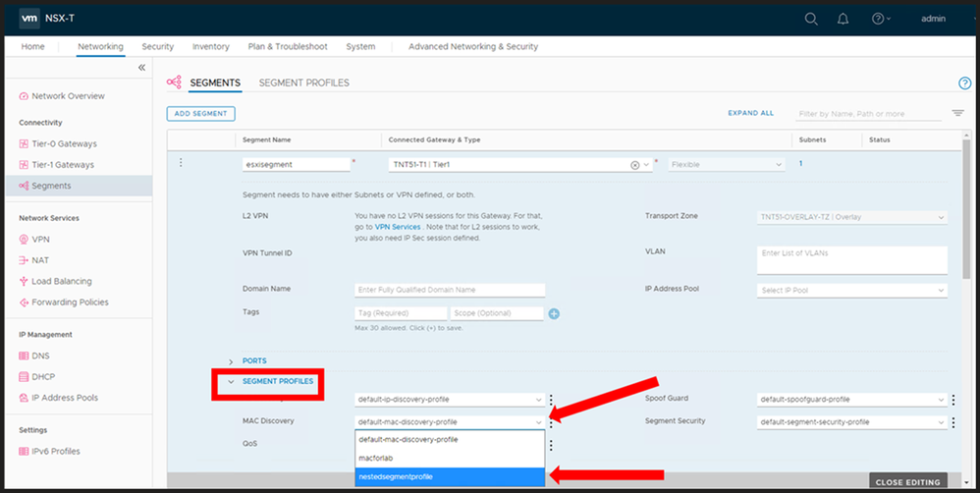Click the blue help icon near Segments
This screenshot has width=980, height=493.
(964, 83)
